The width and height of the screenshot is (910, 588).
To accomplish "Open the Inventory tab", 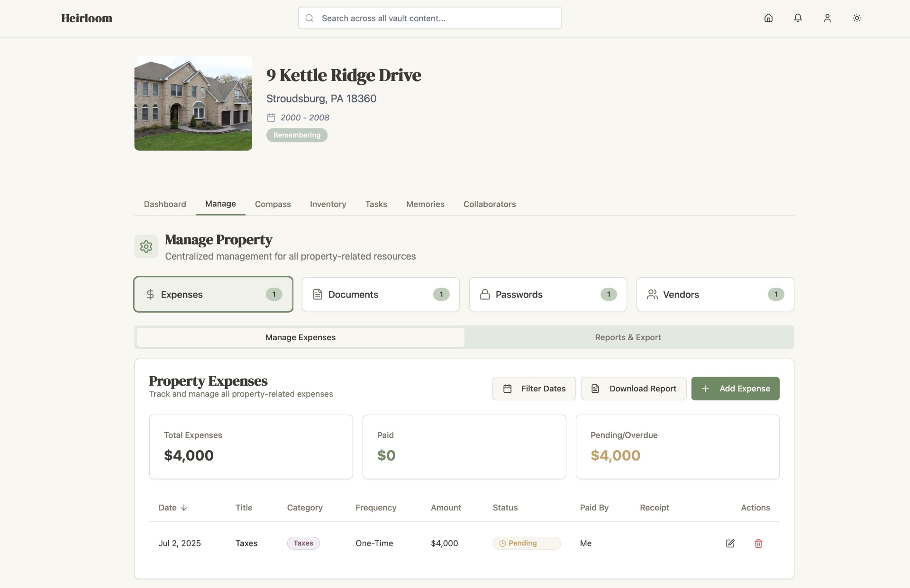I will [x=328, y=204].
